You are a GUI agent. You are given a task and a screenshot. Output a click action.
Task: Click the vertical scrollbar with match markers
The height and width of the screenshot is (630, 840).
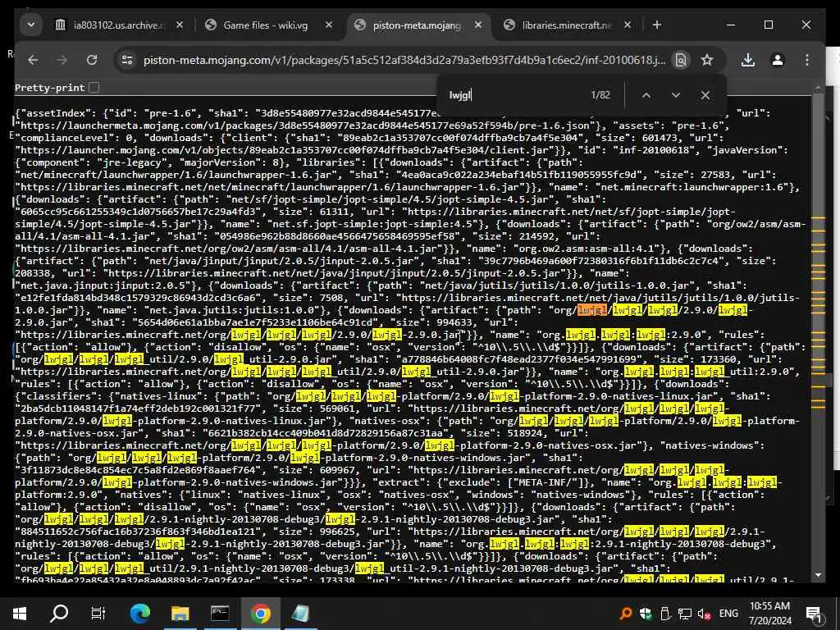pos(818,331)
